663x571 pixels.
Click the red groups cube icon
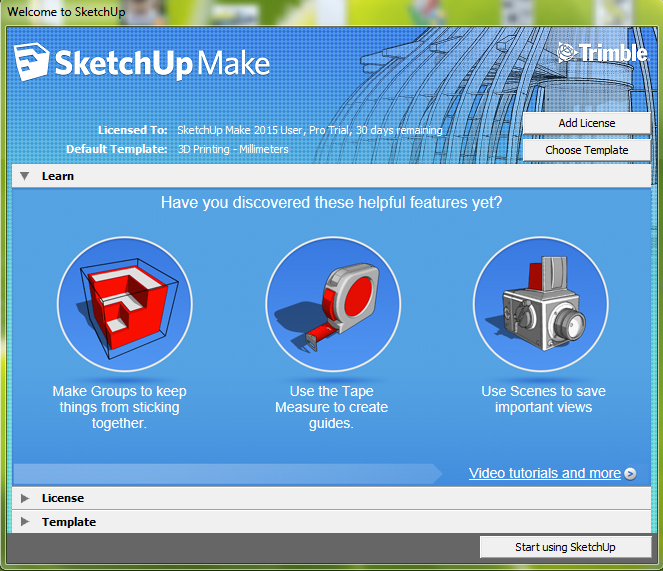coord(125,304)
